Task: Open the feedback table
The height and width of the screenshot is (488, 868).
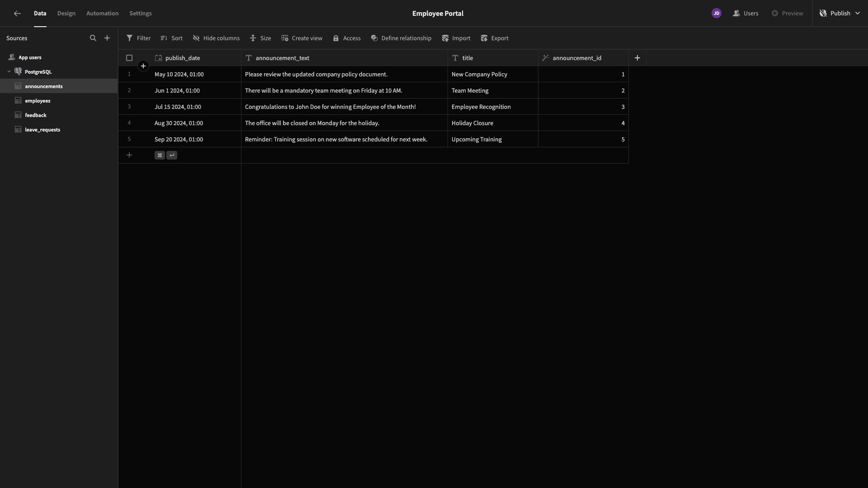Action: (59, 115)
